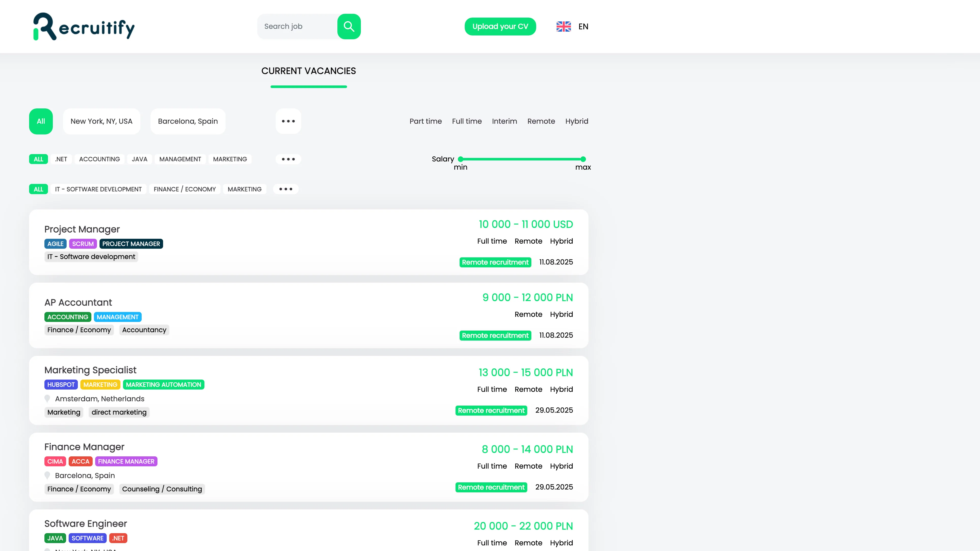Image resolution: width=980 pixels, height=551 pixels.
Task: Click the green search magnifier icon
Action: point(348,26)
